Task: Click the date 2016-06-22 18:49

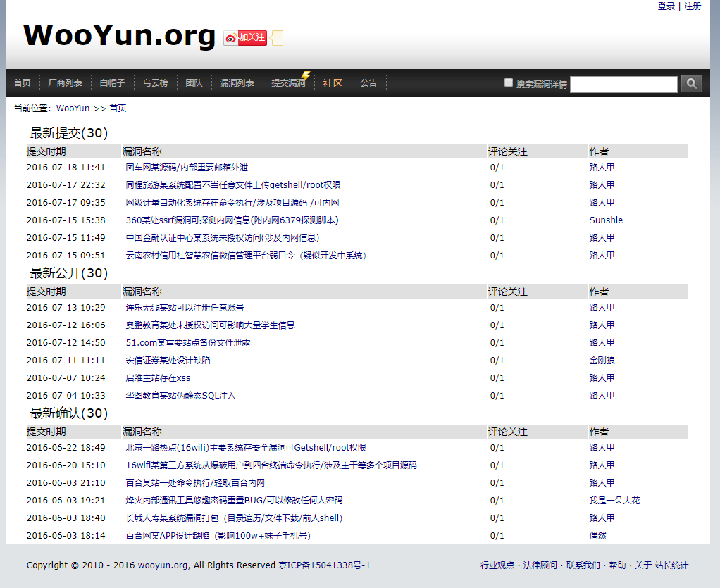Action: (66, 448)
